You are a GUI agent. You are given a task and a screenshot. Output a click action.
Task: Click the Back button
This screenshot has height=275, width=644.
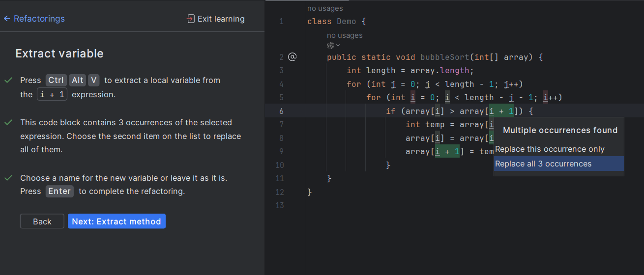pos(42,221)
